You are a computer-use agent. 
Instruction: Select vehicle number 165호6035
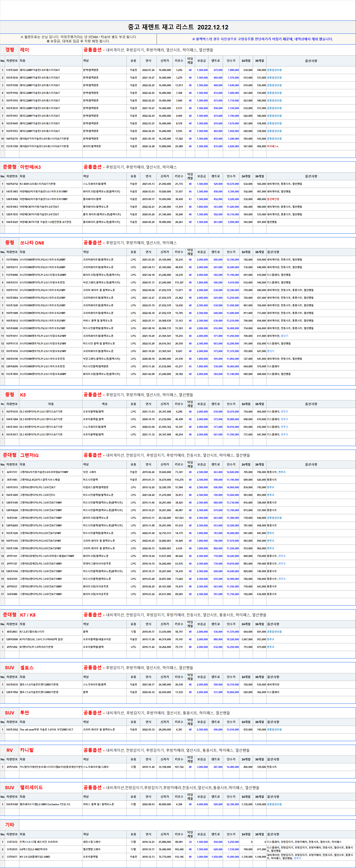(12, 685)
